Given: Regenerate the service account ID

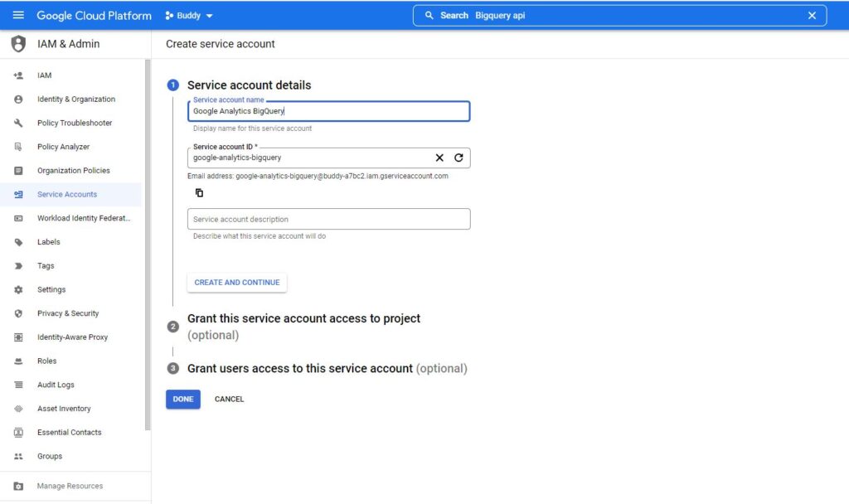Looking at the screenshot, I should (x=458, y=157).
